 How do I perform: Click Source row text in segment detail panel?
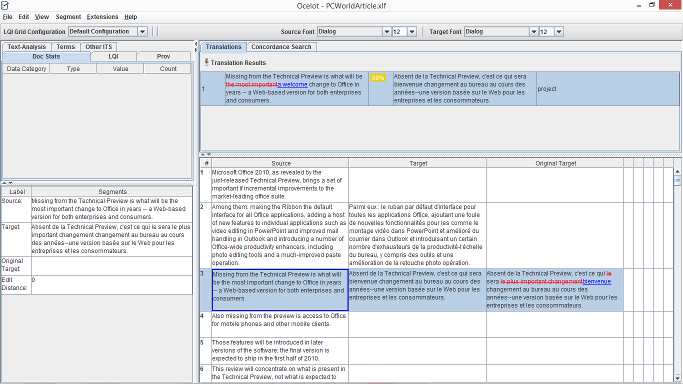point(112,209)
